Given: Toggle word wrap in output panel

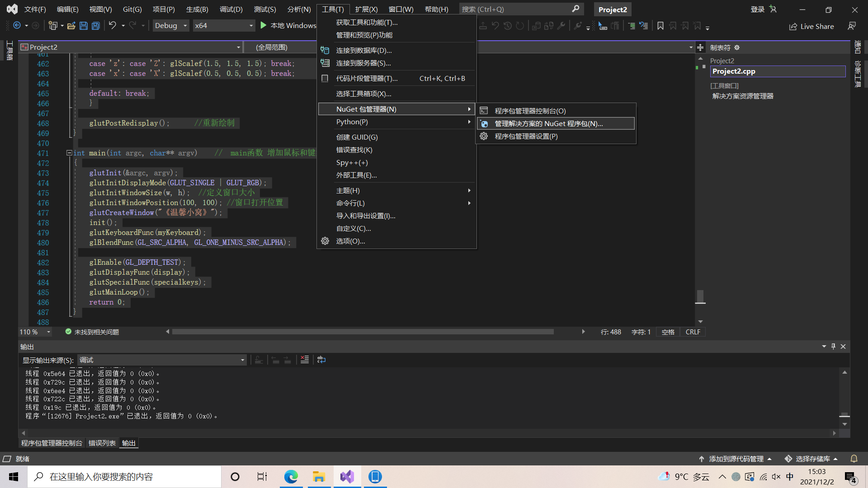Looking at the screenshot, I should pyautogui.click(x=321, y=360).
